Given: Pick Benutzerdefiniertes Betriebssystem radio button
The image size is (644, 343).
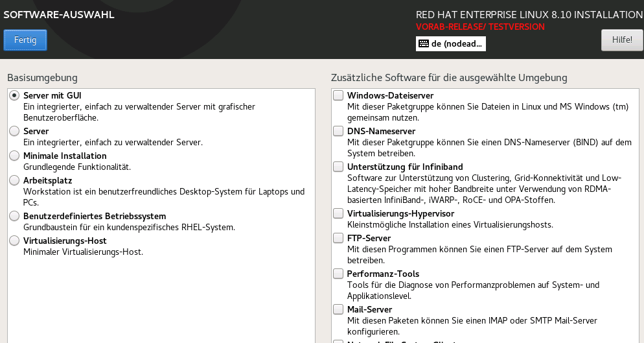Looking at the screenshot, I should pyautogui.click(x=15, y=216).
